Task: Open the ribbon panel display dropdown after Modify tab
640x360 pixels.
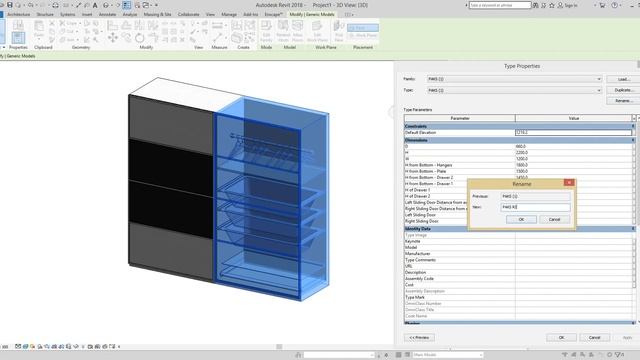Action: pyautogui.click(x=349, y=14)
